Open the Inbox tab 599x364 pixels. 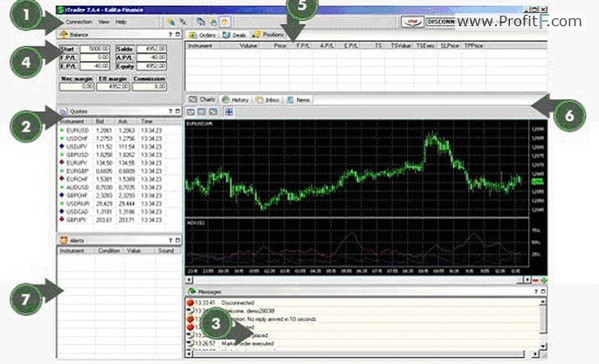pyautogui.click(x=267, y=100)
